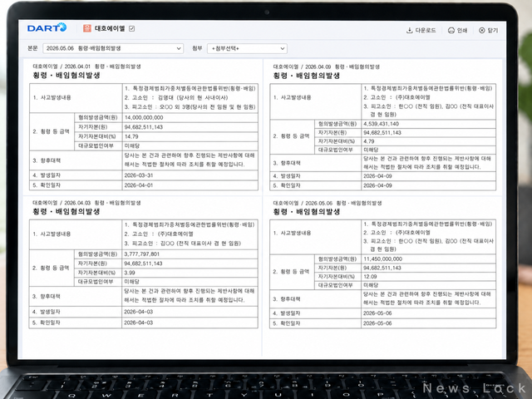This screenshot has width=532, height=399.
Task: Click the printer icon beside 인쇄
Action: tap(451, 31)
